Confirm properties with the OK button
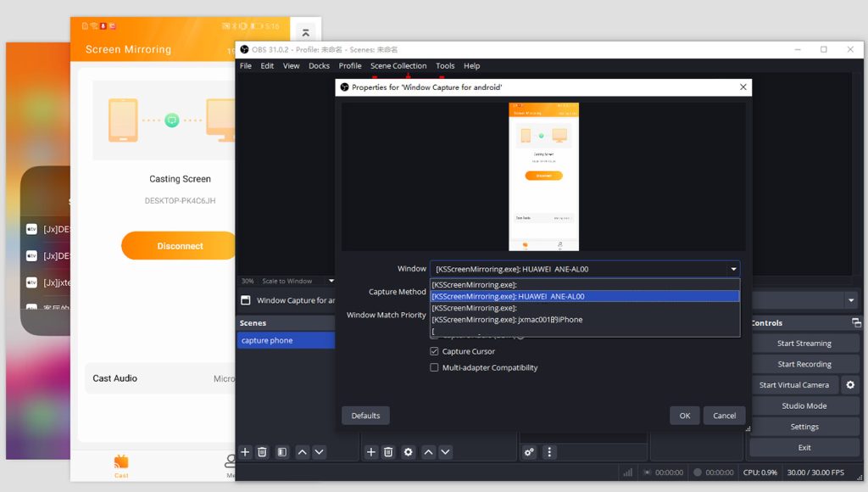This screenshot has width=868, height=492. tap(685, 416)
